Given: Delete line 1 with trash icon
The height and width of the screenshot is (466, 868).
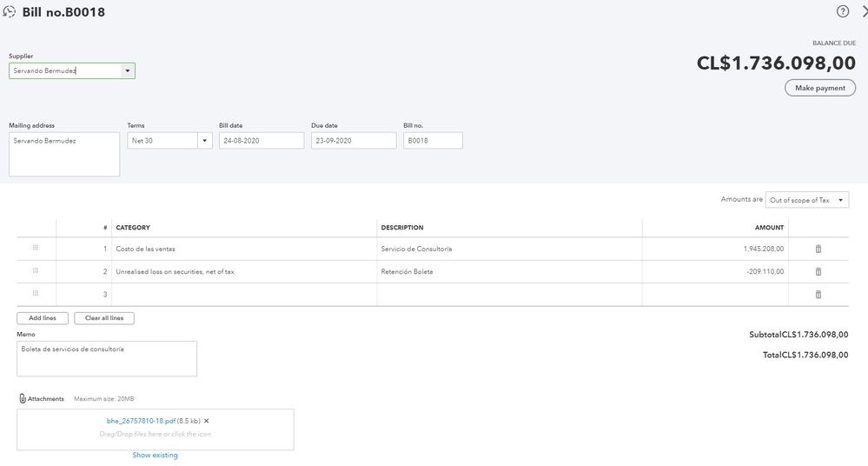Looking at the screenshot, I should pyautogui.click(x=818, y=249).
